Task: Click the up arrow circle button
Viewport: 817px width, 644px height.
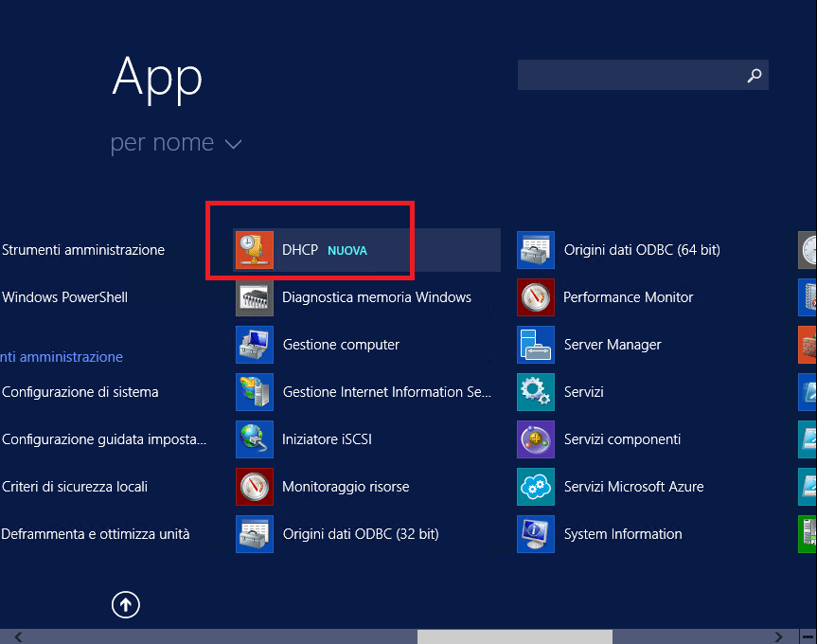Action: (x=126, y=605)
